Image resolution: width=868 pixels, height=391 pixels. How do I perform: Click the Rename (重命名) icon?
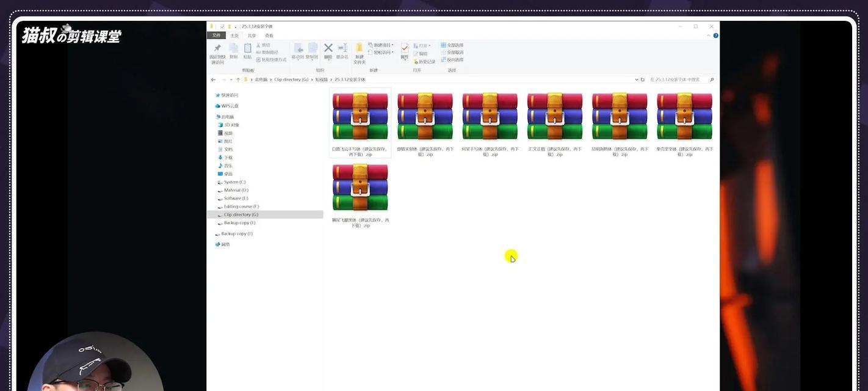[342, 48]
